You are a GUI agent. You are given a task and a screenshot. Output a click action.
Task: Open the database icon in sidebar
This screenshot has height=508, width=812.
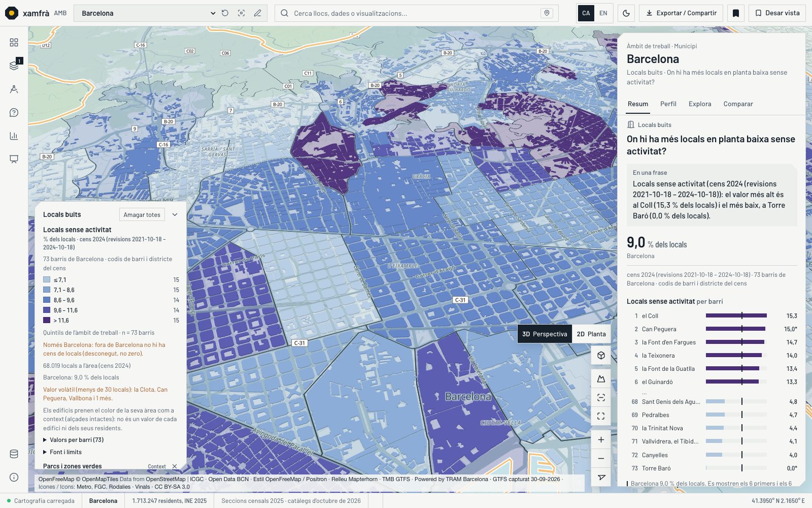(14, 454)
